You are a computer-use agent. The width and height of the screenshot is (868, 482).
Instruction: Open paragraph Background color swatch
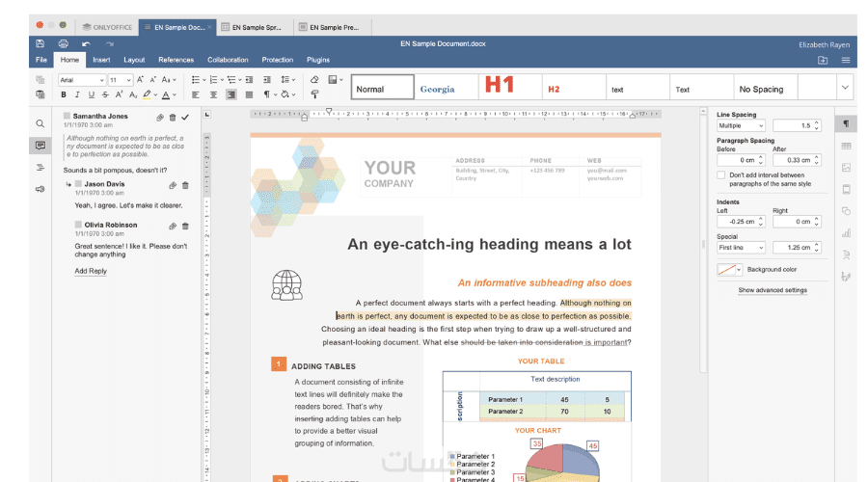729,270
